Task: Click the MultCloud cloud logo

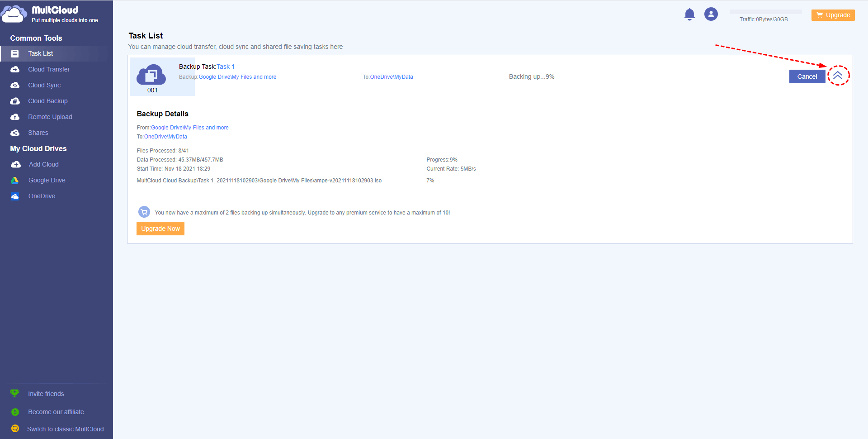Action: (x=14, y=14)
